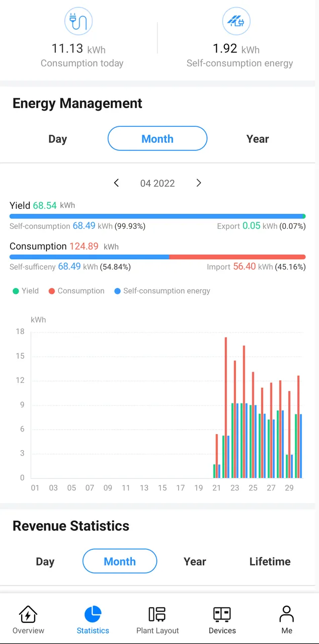Toggle the Consumption series in the chart legend
The width and height of the screenshot is (319, 644).
76,291
